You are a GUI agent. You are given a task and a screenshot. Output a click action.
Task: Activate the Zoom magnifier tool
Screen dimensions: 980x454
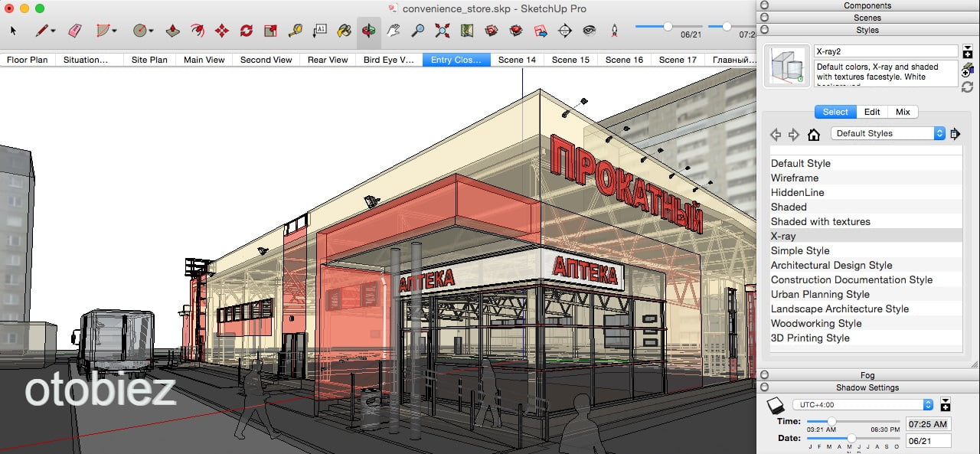click(x=418, y=31)
